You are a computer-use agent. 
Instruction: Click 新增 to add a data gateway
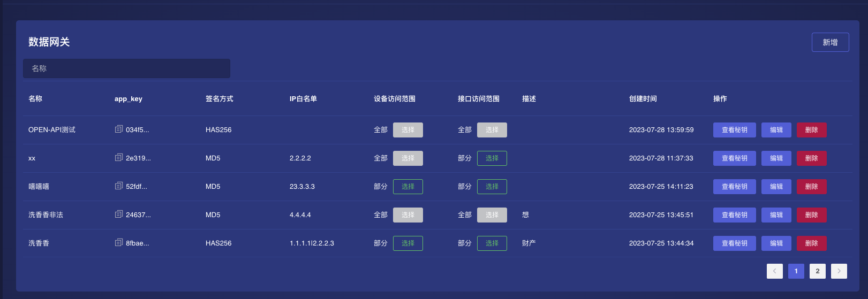pos(830,42)
